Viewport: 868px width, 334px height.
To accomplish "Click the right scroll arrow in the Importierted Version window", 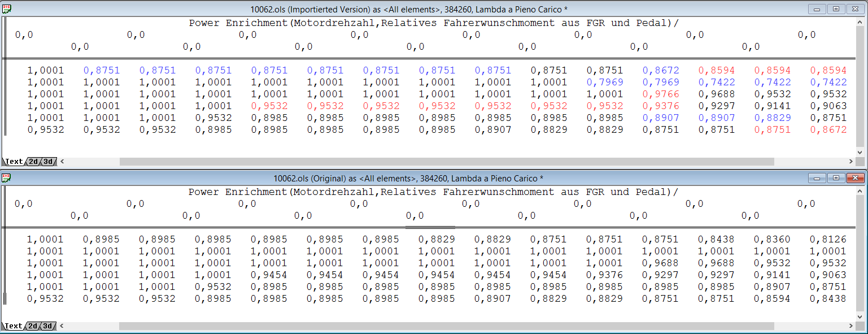I will click(x=851, y=162).
